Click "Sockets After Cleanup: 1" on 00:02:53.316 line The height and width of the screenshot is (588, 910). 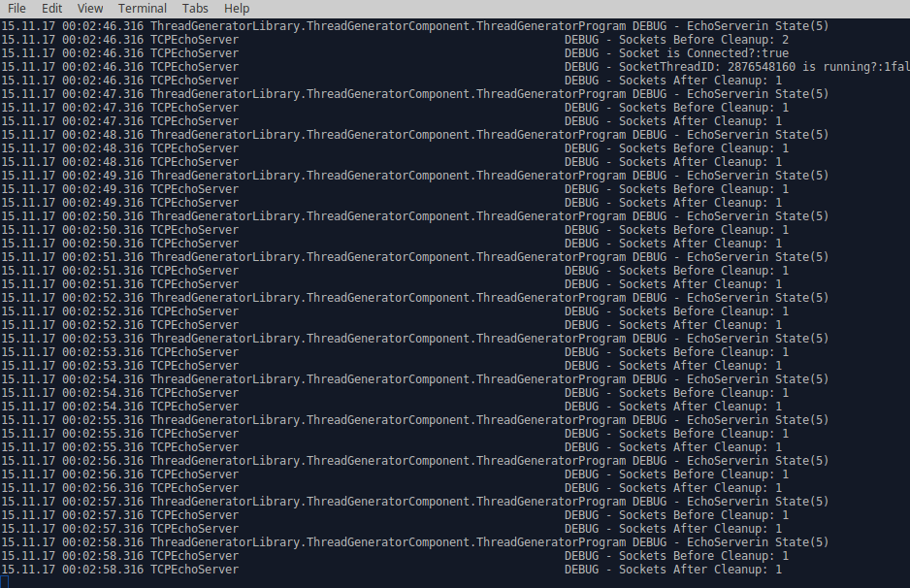click(x=699, y=366)
